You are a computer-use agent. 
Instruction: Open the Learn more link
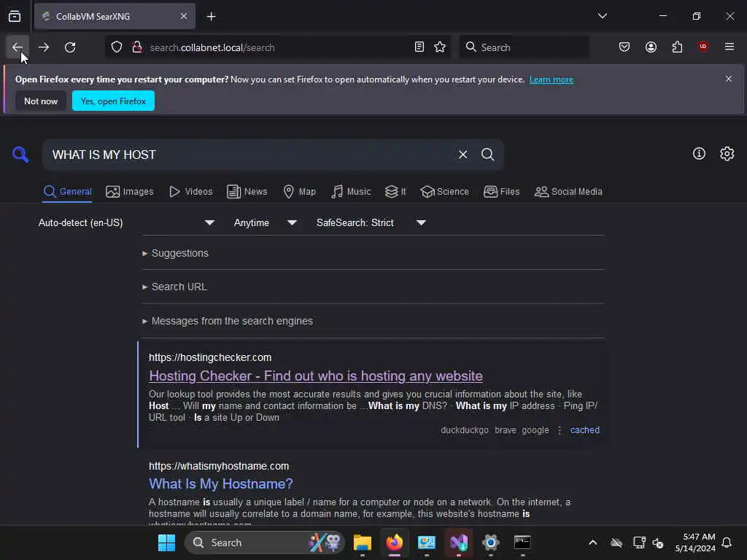point(551,79)
